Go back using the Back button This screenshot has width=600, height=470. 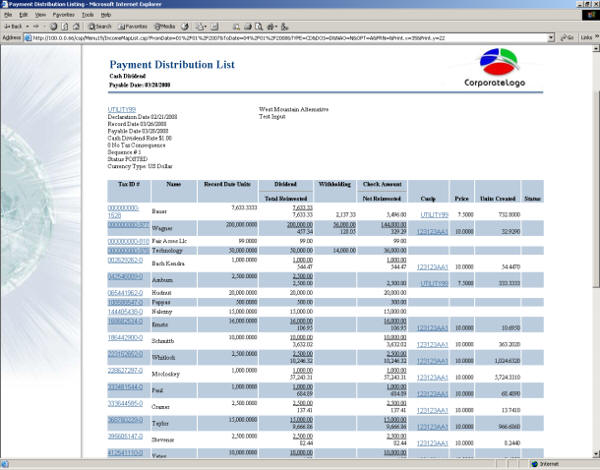click(x=13, y=26)
